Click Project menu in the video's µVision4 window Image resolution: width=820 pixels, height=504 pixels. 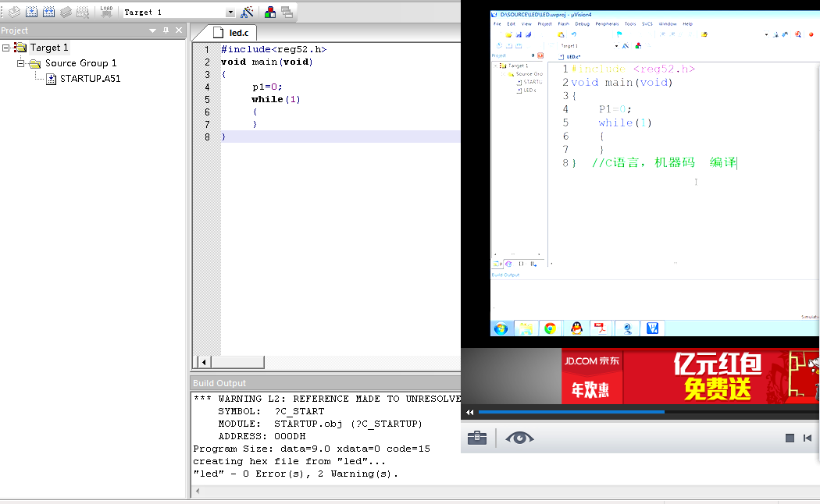[544, 24]
